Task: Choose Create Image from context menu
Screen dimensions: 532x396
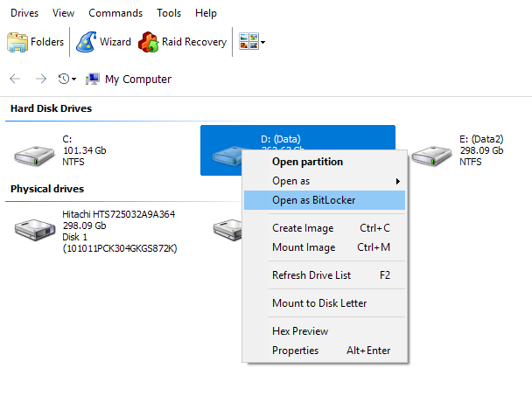Action: pos(325,228)
